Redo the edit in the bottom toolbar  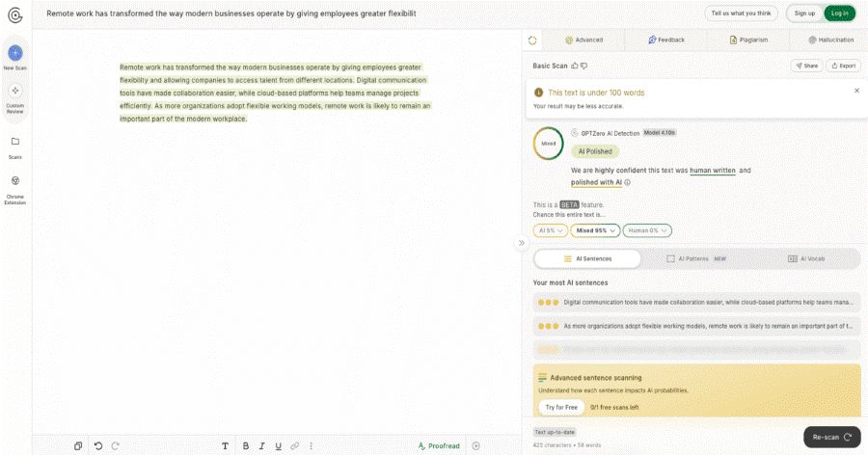pyautogui.click(x=115, y=445)
